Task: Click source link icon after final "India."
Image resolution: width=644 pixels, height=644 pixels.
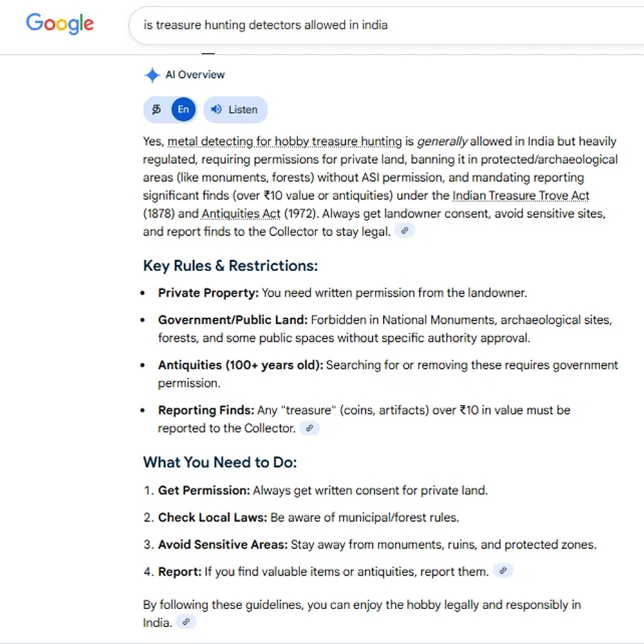Action: click(186, 622)
